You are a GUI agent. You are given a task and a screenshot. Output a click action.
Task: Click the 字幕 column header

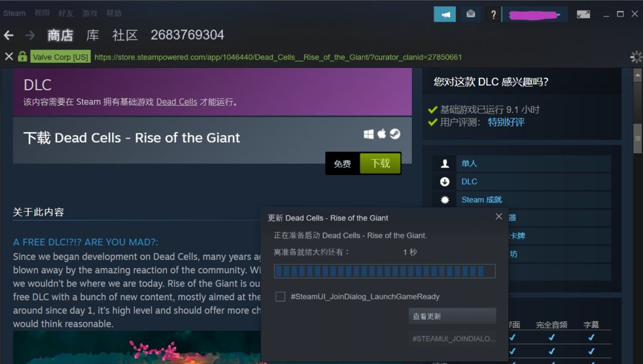pos(591,325)
